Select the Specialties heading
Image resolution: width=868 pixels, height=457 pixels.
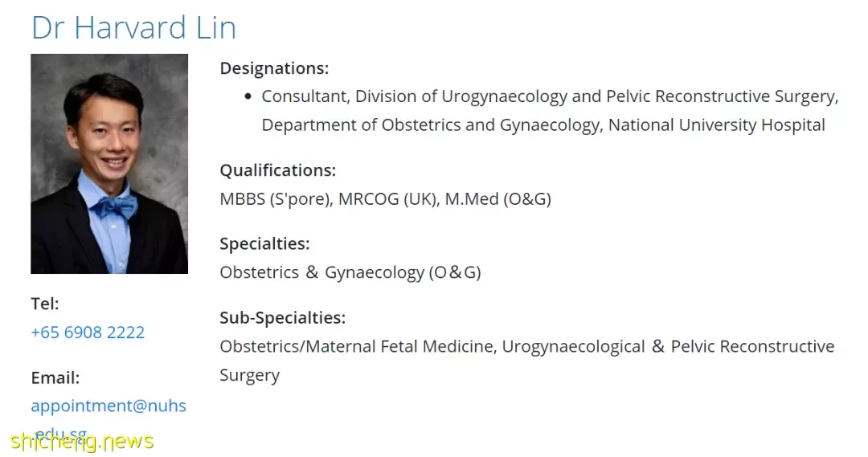point(264,243)
